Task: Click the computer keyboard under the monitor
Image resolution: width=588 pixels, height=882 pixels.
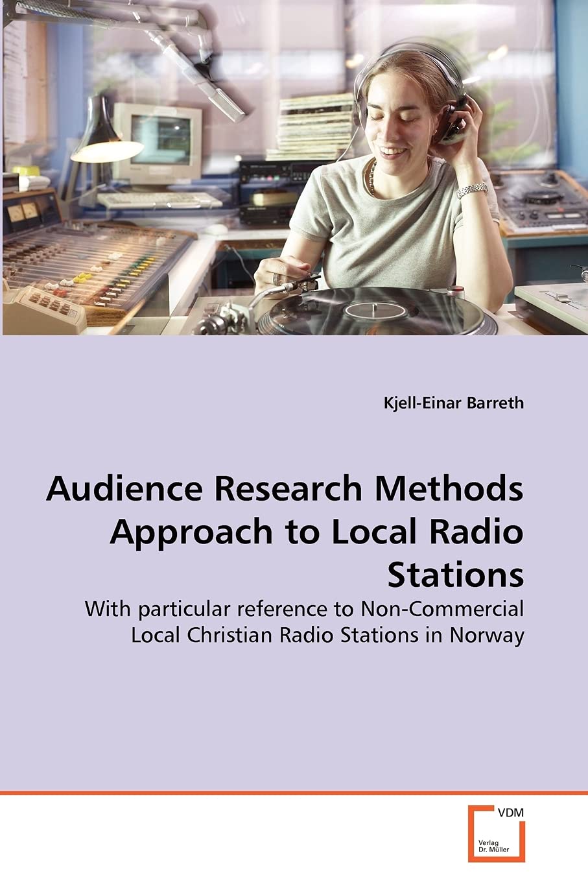Action: coord(159,200)
